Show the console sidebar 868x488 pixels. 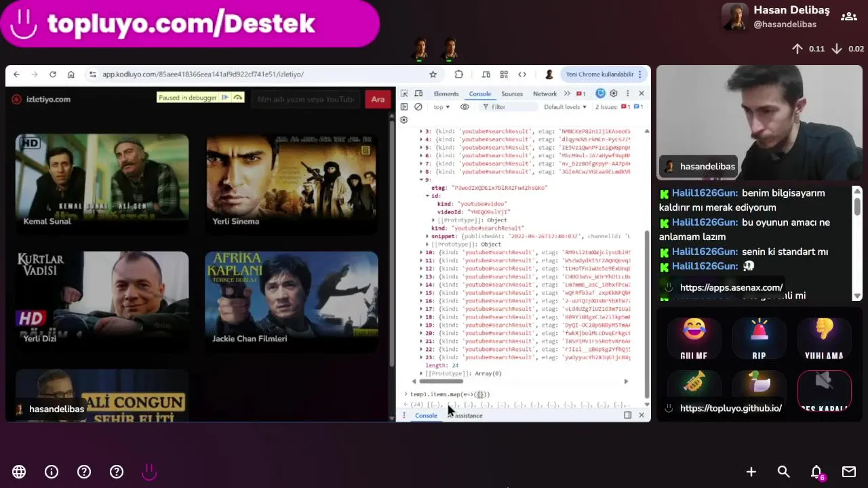click(404, 107)
